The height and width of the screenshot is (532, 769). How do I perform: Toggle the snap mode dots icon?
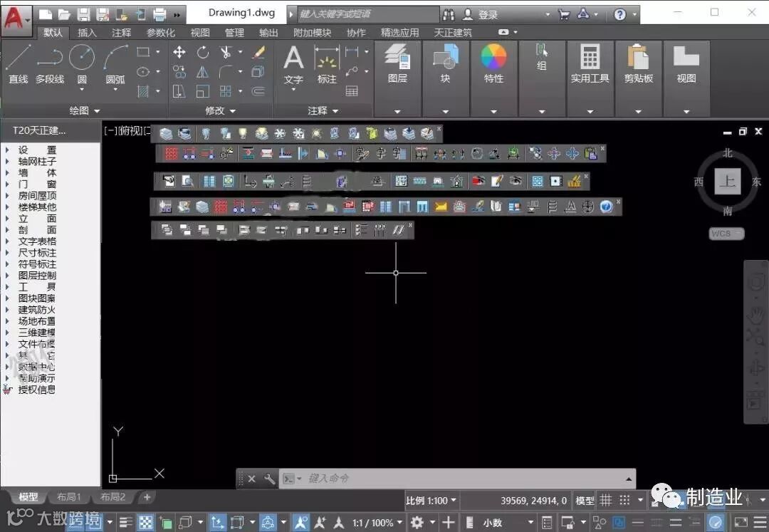pos(624,501)
